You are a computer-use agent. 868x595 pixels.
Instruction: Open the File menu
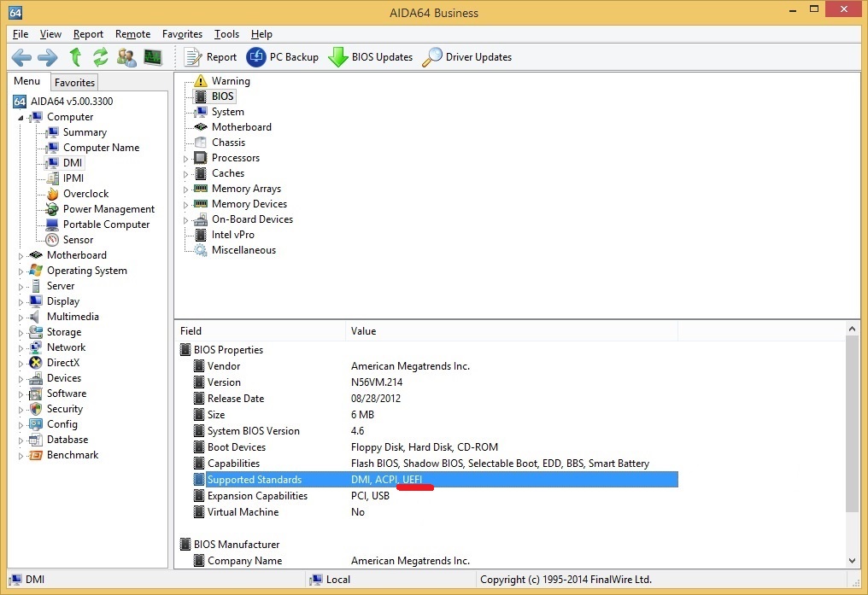point(21,34)
